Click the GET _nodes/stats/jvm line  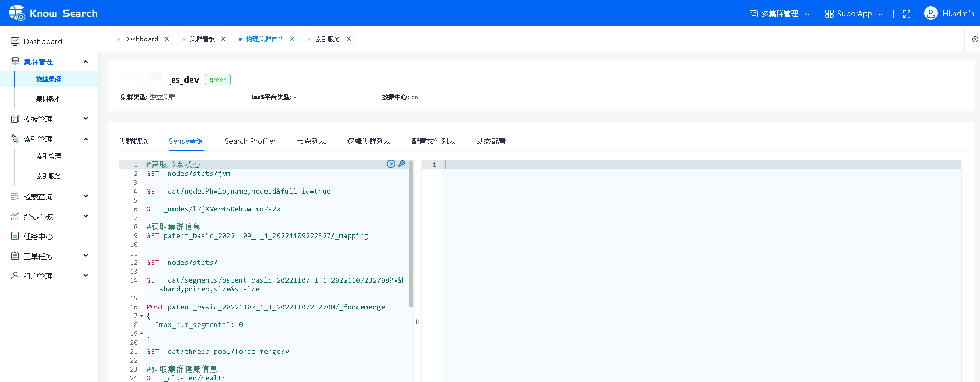tap(188, 174)
